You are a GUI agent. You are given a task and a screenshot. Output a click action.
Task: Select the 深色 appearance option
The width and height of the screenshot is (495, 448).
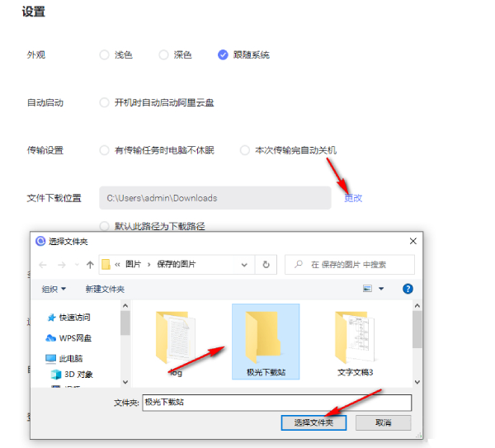(x=163, y=55)
